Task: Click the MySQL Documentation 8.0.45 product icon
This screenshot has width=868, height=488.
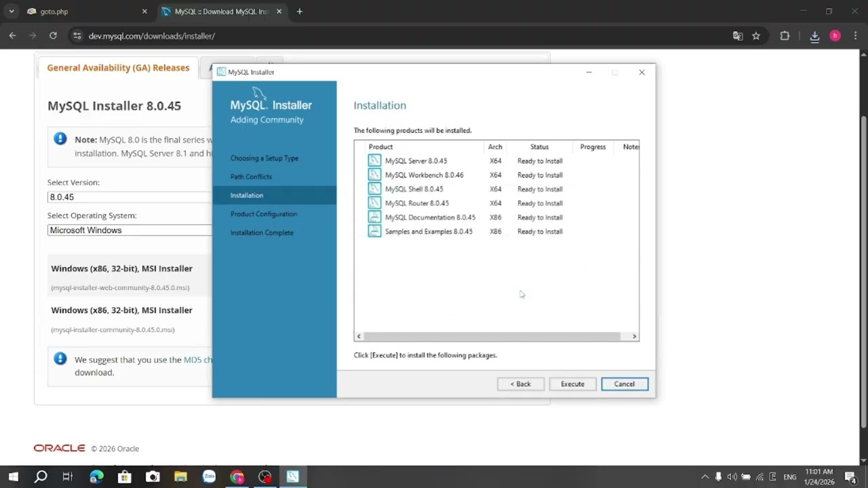Action: click(x=374, y=217)
